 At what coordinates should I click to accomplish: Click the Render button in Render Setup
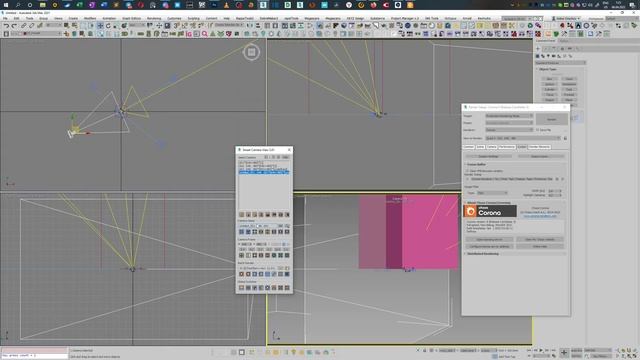[551, 119]
